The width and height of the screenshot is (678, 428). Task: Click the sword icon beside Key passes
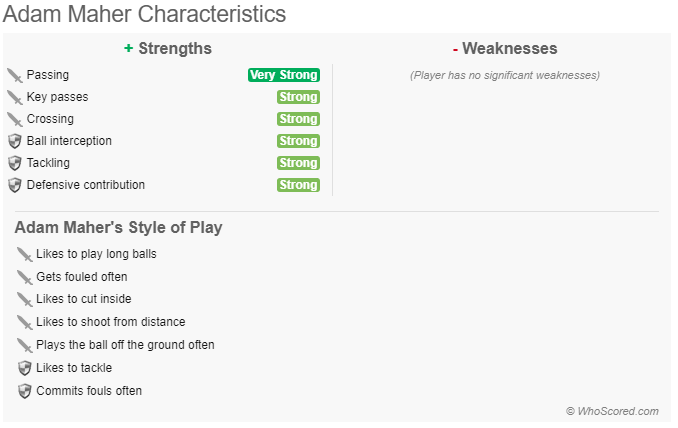[x=15, y=98]
